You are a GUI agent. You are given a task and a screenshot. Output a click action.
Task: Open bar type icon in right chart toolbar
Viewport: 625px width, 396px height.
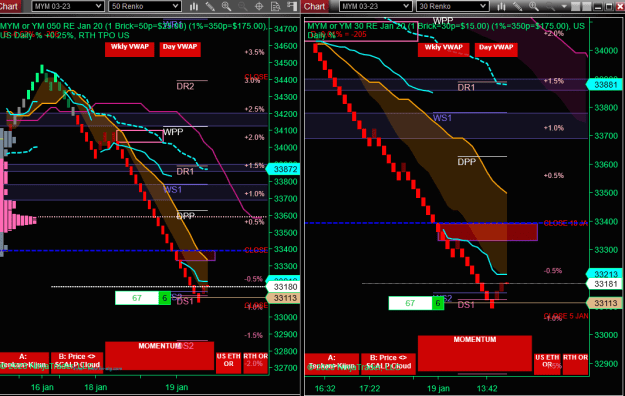501,6
